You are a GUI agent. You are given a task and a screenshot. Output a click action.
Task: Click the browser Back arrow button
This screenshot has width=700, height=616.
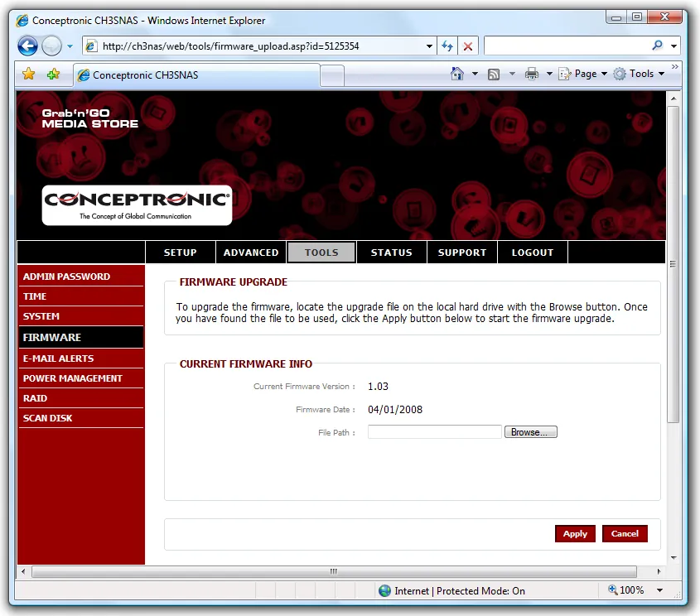[x=27, y=46]
